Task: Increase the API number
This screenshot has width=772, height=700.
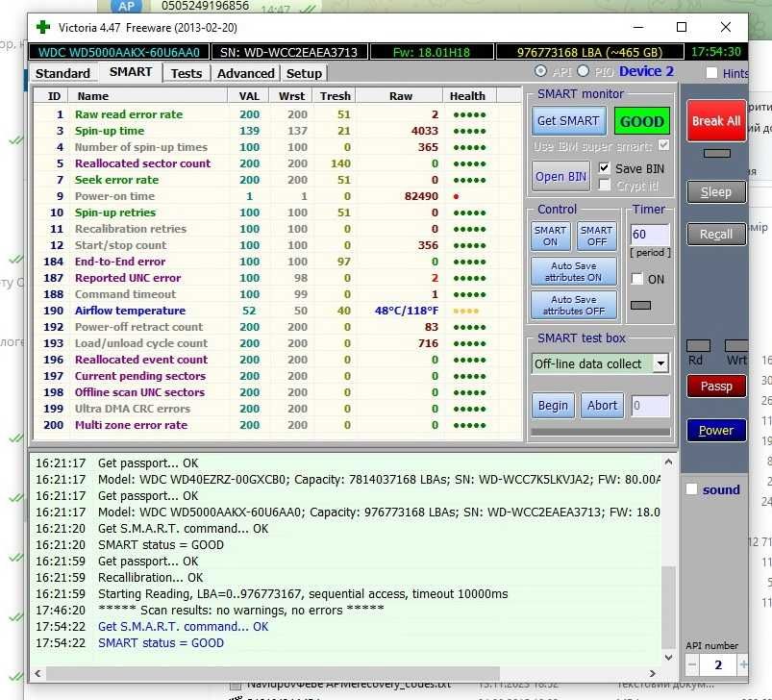Action: coord(742,665)
